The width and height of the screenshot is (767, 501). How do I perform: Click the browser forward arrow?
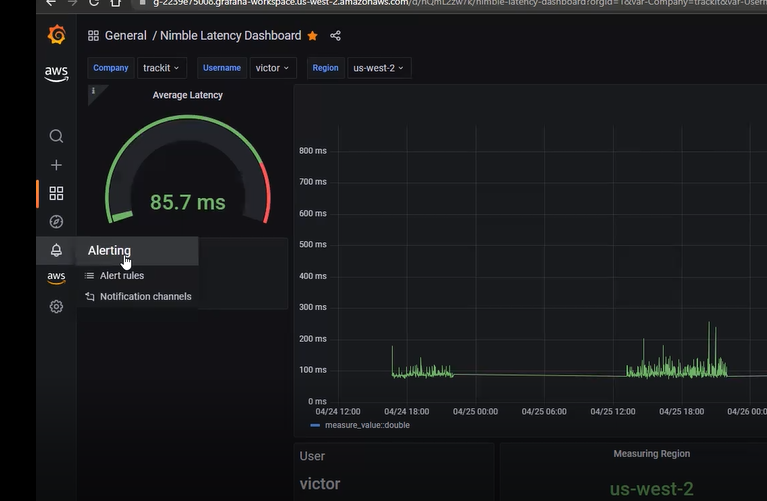coord(72,3)
